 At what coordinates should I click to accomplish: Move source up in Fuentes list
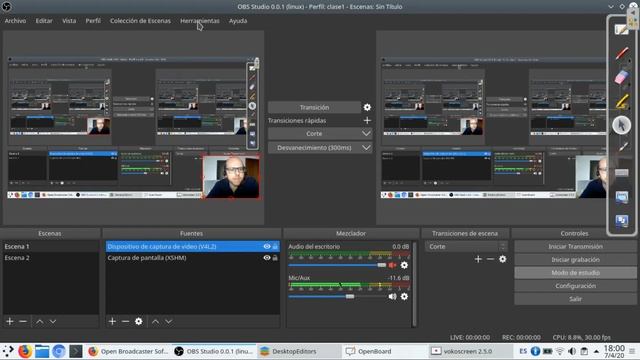(x=156, y=322)
